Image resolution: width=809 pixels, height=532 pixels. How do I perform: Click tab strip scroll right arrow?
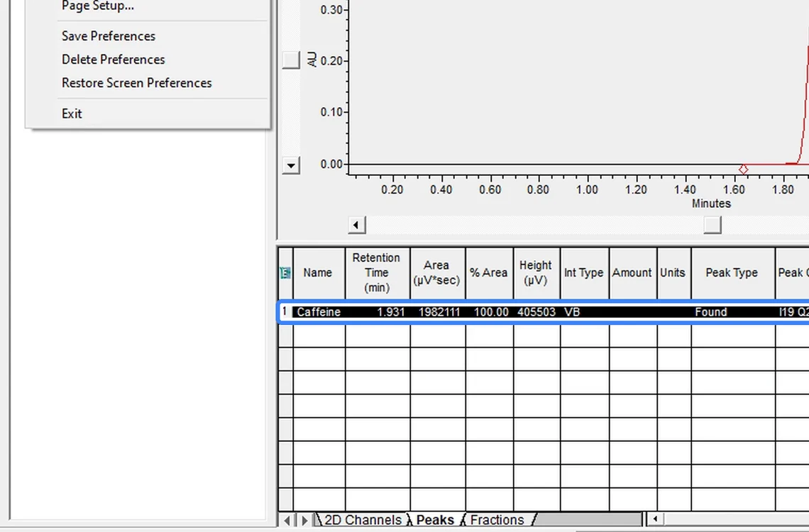point(304,520)
